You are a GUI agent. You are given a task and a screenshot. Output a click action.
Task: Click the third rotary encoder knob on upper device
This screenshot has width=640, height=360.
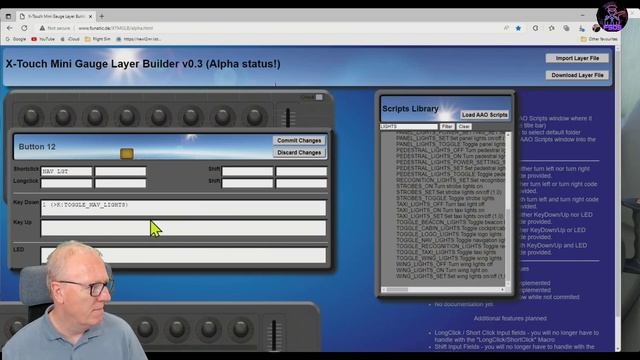coord(95,117)
